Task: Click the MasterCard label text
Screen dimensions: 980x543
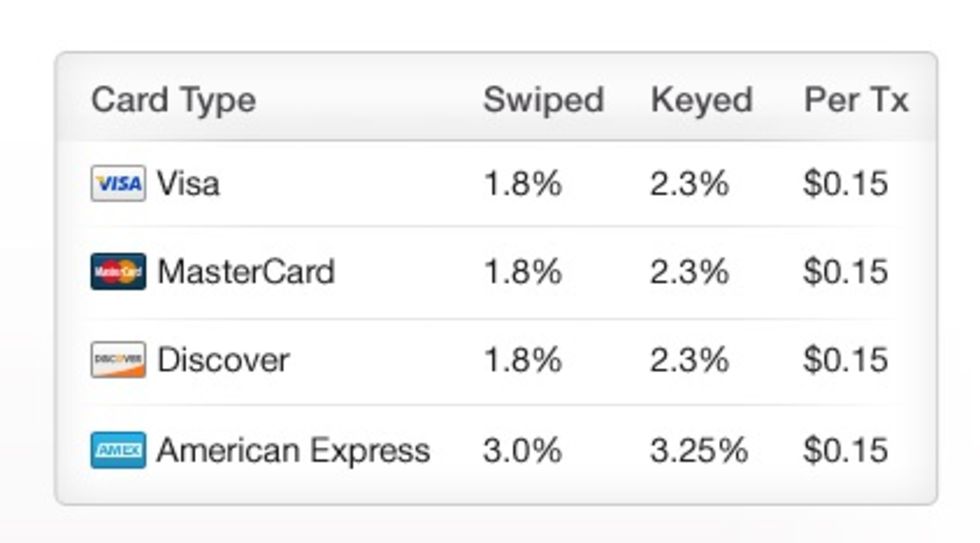Action: 246,272
